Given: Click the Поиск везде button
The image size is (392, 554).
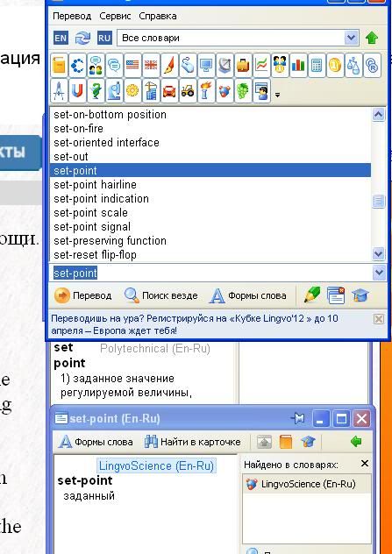Looking at the screenshot, I should click(161, 295).
